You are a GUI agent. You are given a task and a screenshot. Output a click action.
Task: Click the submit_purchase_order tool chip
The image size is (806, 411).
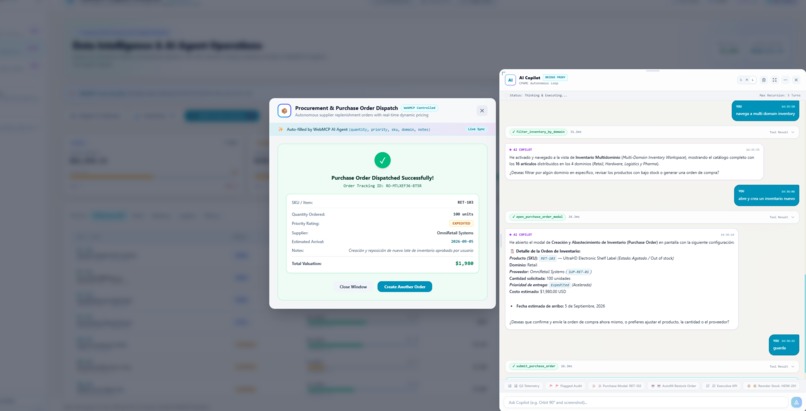coord(533,366)
